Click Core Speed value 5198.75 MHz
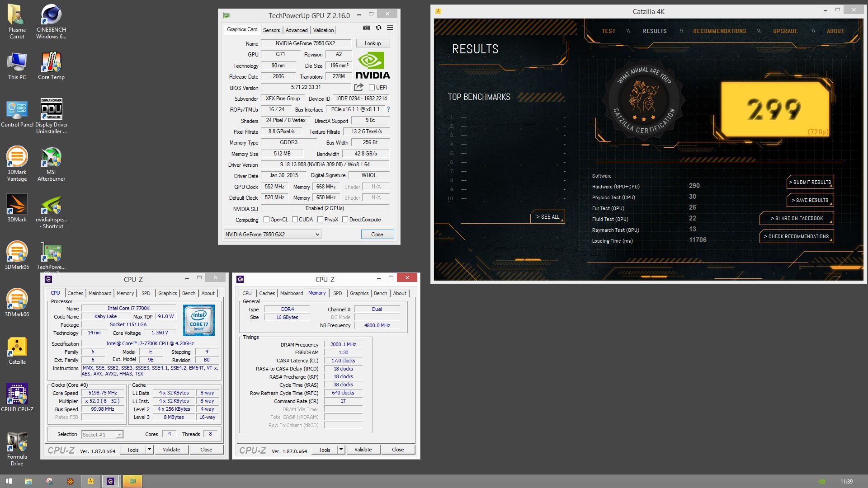868x488 pixels. 103,393
